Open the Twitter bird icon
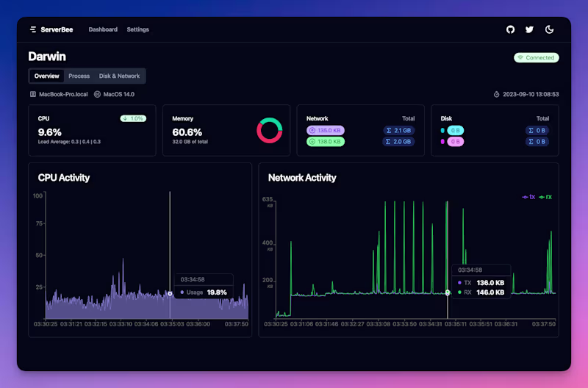The image size is (588, 388). tap(529, 29)
